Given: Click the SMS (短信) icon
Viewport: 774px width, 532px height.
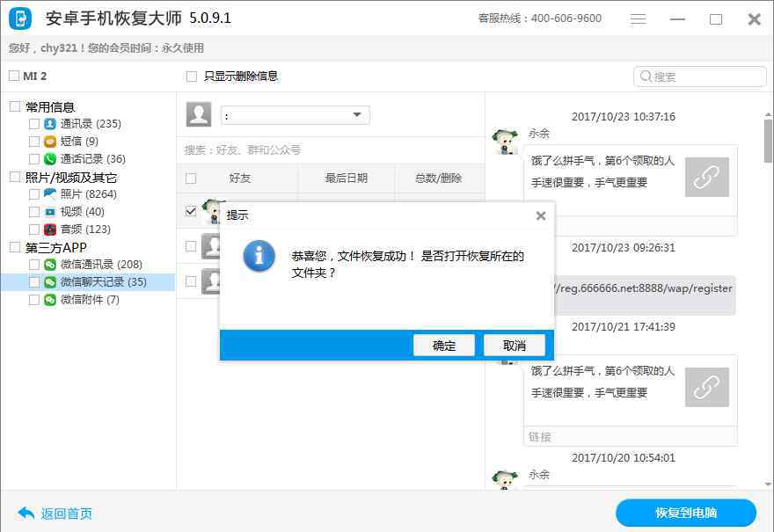Looking at the screenshot, I should click(50, 142).
